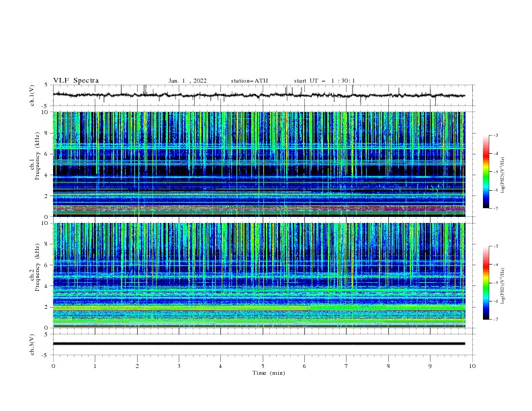Click the "10" tick on the time axis
The image size is (532, 411).
(472, 366)
